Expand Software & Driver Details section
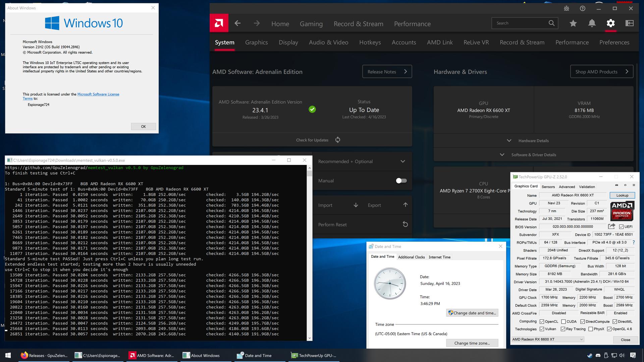 click(533, 155)
